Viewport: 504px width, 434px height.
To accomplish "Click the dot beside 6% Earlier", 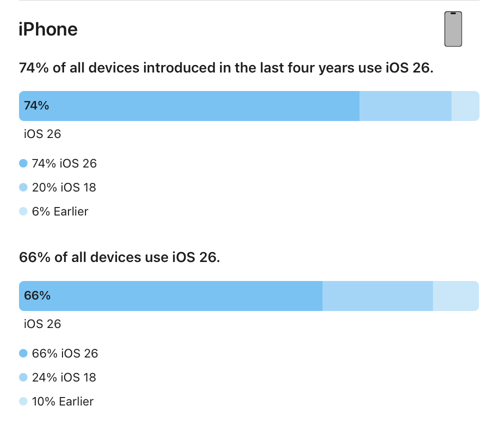I will [x=23, y=211].
